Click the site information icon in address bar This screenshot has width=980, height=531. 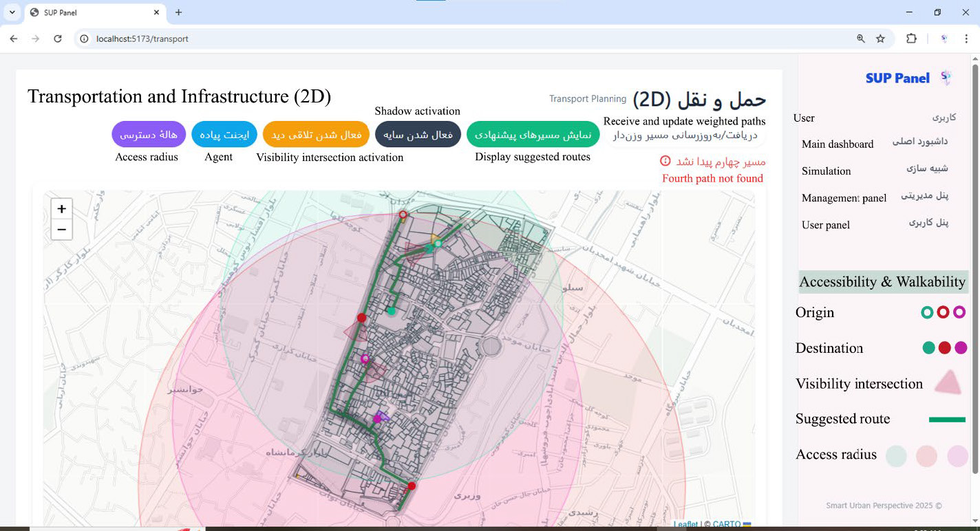pos(84,39)
